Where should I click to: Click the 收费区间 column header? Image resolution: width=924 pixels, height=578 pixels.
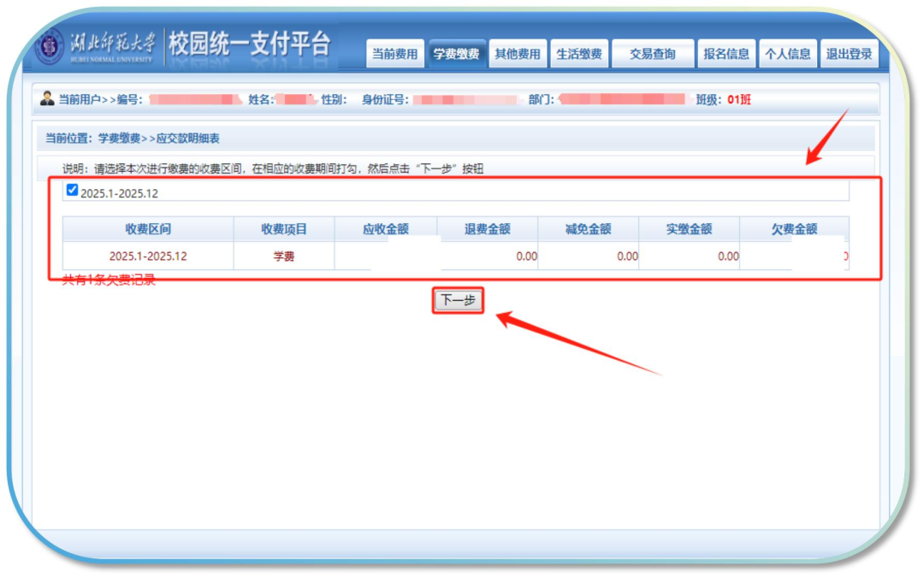(148, 229)
